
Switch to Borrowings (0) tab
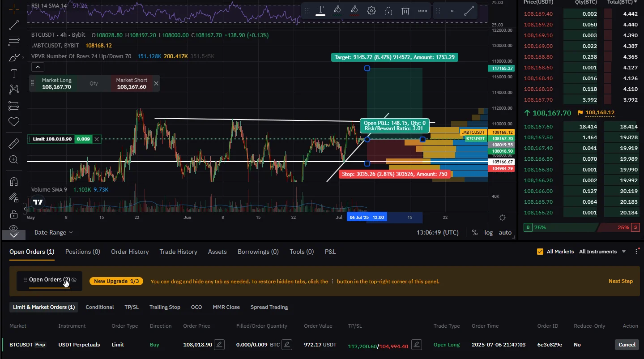pyautogui.click(x=258, y=252)
